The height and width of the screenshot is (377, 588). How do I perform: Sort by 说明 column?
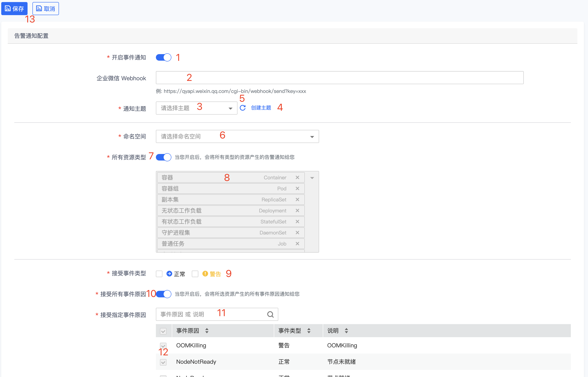tap(346, 331)
